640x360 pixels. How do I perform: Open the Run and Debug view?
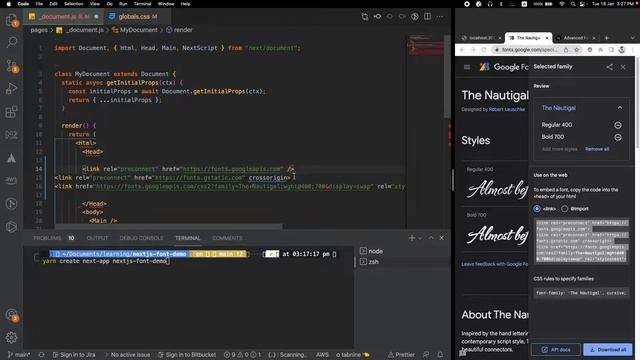(11, 89)
